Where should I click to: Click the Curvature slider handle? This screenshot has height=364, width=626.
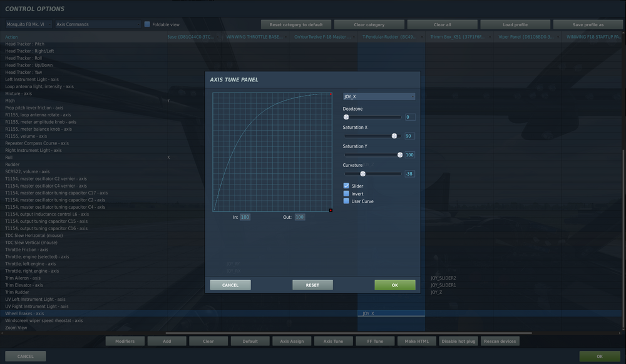pyautogui.click(x=362, y=174)
